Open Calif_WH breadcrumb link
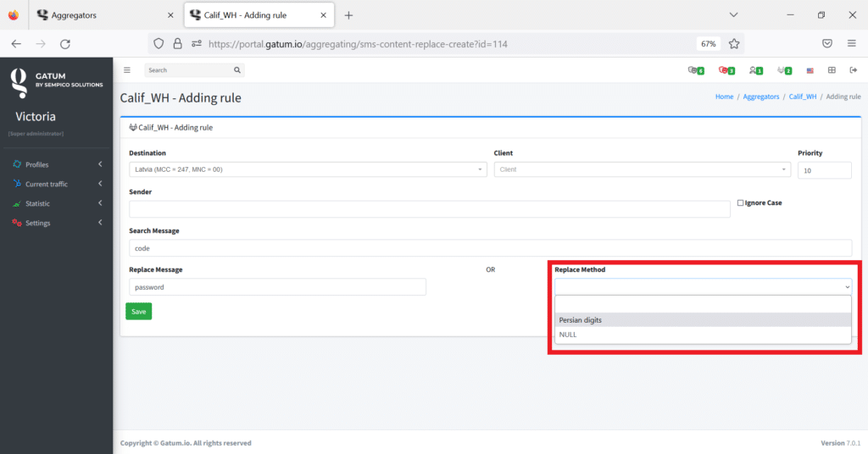 (803, 97)
